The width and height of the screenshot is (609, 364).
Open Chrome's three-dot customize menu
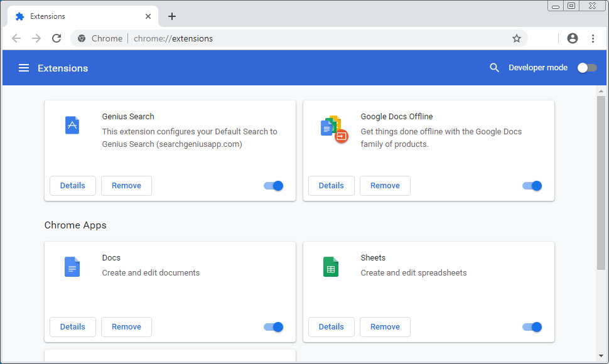[593, 38]
